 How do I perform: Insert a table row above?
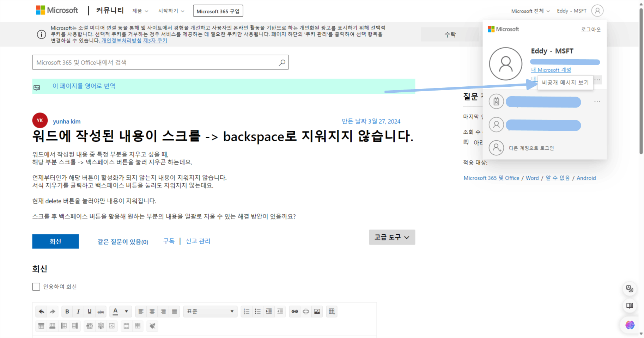click(41, 326)
